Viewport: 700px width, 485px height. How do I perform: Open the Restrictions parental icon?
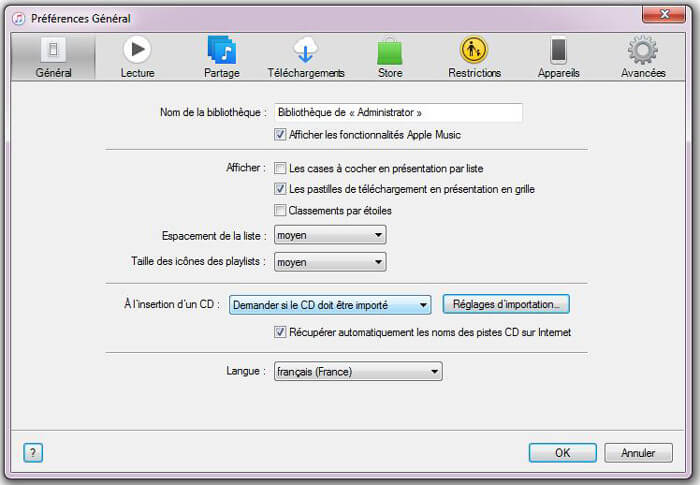tap(474, 50)
